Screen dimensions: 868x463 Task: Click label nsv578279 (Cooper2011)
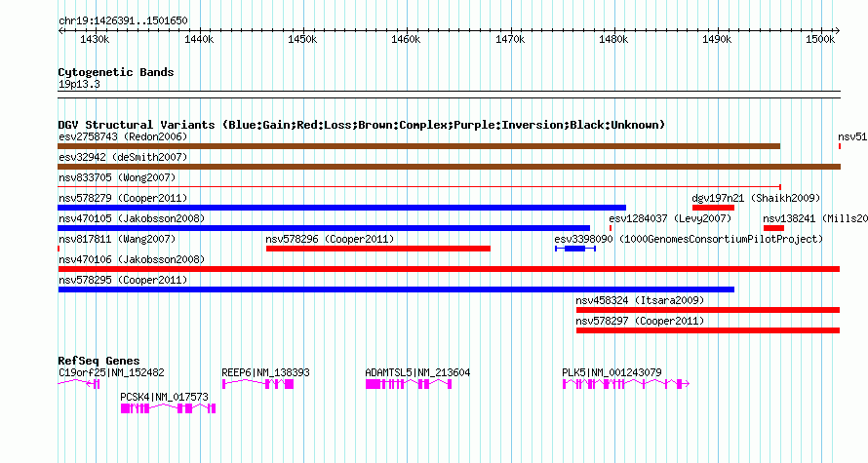coord(123,198)
